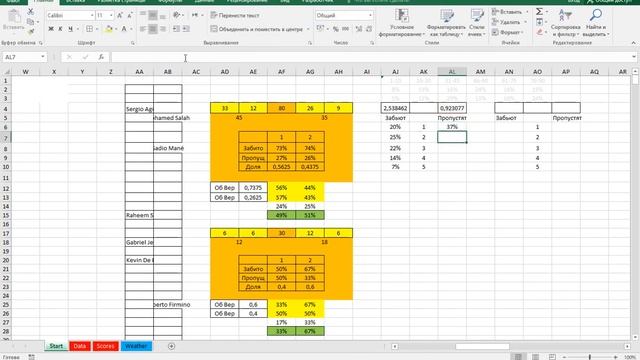Open Условное форматирование menu
Viewport: 640px width, 360px height.
(x=402, y=23)
